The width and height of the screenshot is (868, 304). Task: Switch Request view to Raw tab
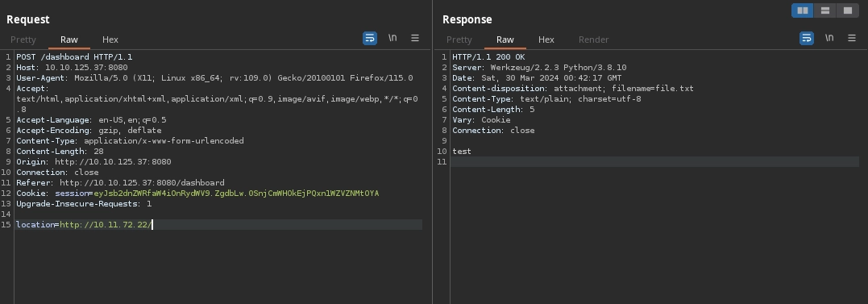click(69, 40)
